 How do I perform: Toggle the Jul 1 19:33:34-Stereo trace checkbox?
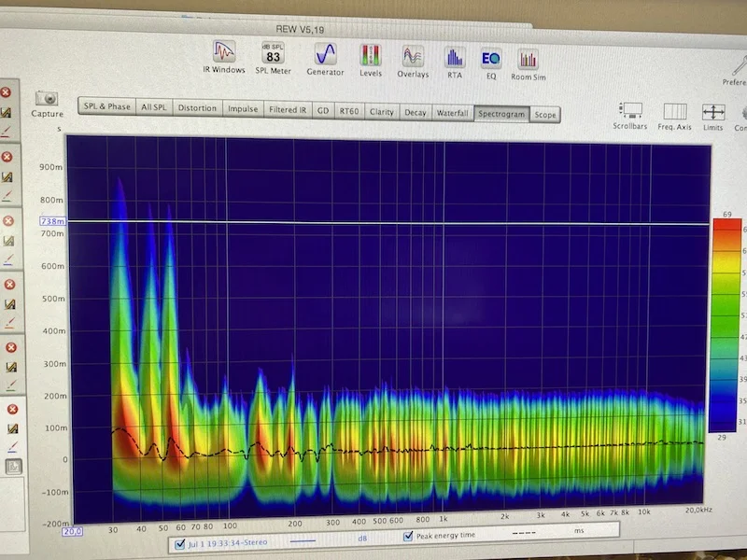click(x=180, y=544)
